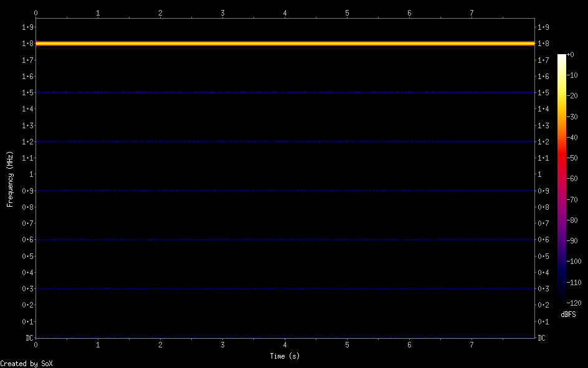This screenshot has width=588, height=368.
Task: Click the '6' tick on the top time axis
Action: (x=409, y=13)
